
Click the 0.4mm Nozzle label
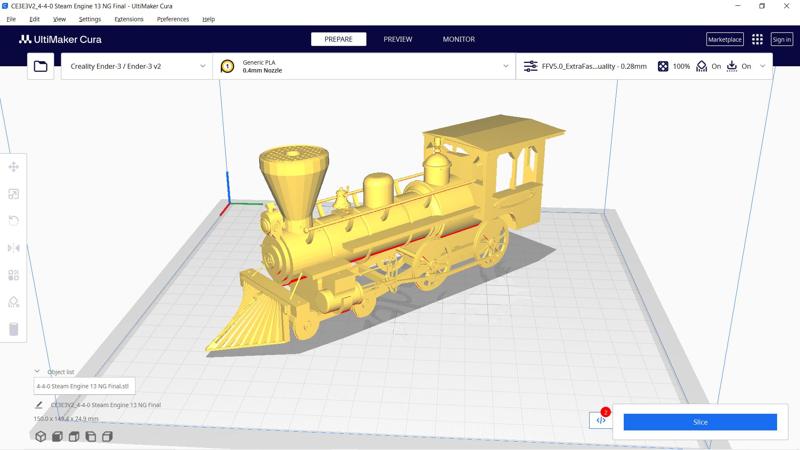click(262, 70)
